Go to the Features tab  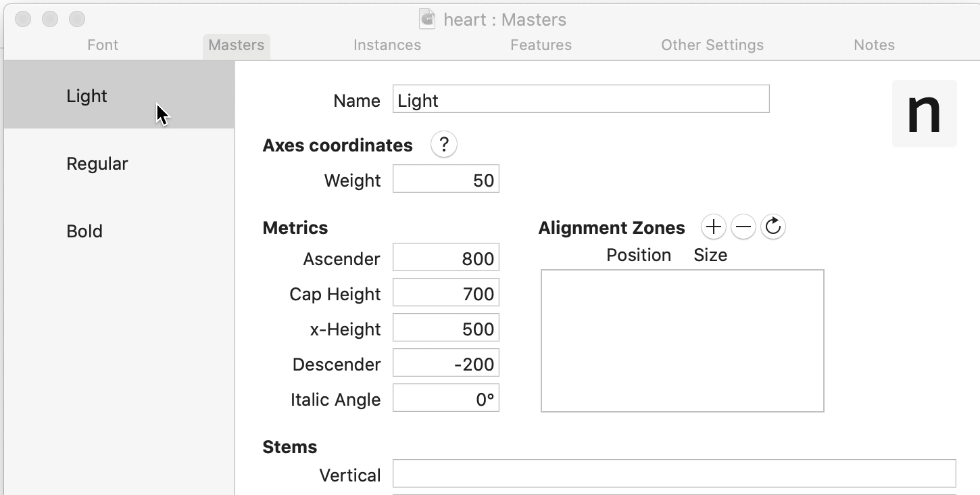click(541, 45)
